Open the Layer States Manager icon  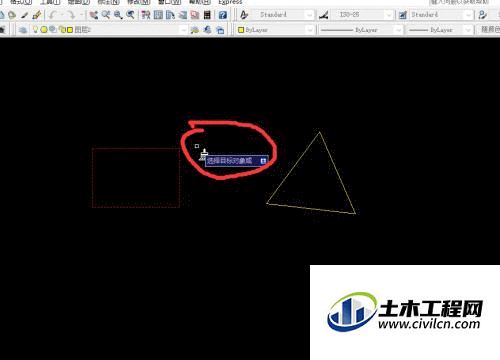pos(220,30)
